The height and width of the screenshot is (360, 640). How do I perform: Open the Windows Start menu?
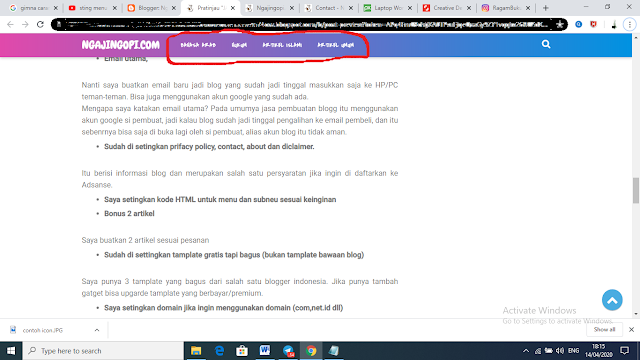[x=11, y=351]
